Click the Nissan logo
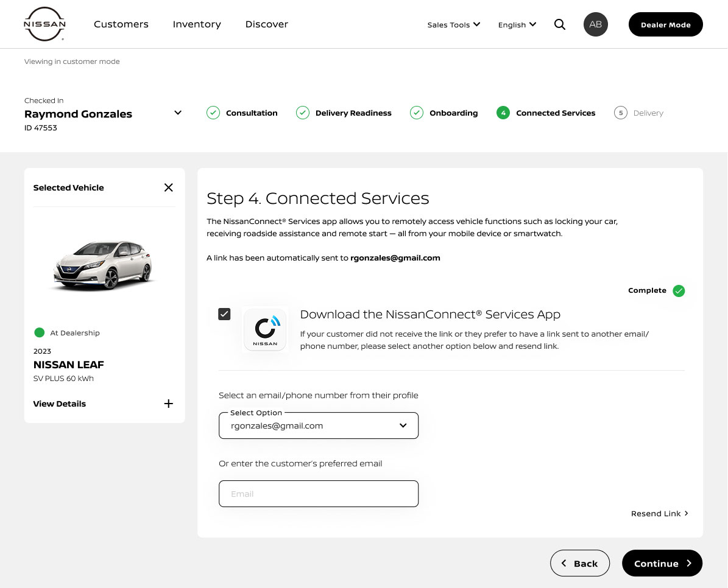This screenshot has width=728, height=588. 44,24
